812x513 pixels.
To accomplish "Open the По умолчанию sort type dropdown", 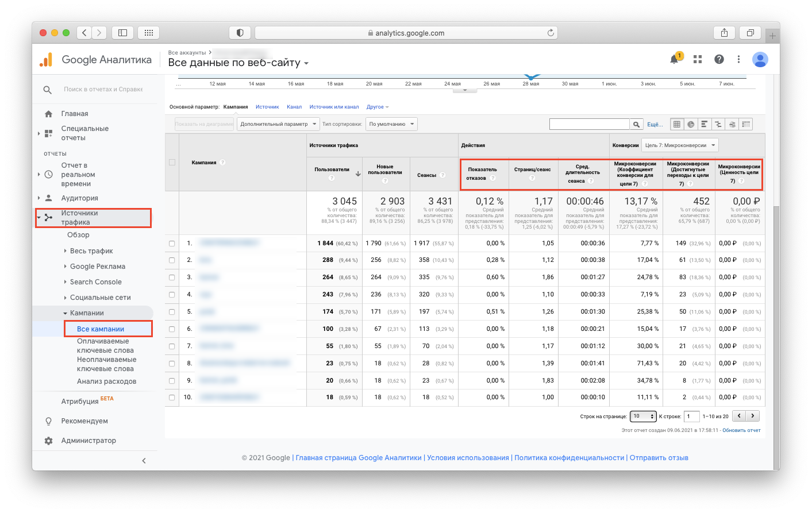I will coord(391,124).
